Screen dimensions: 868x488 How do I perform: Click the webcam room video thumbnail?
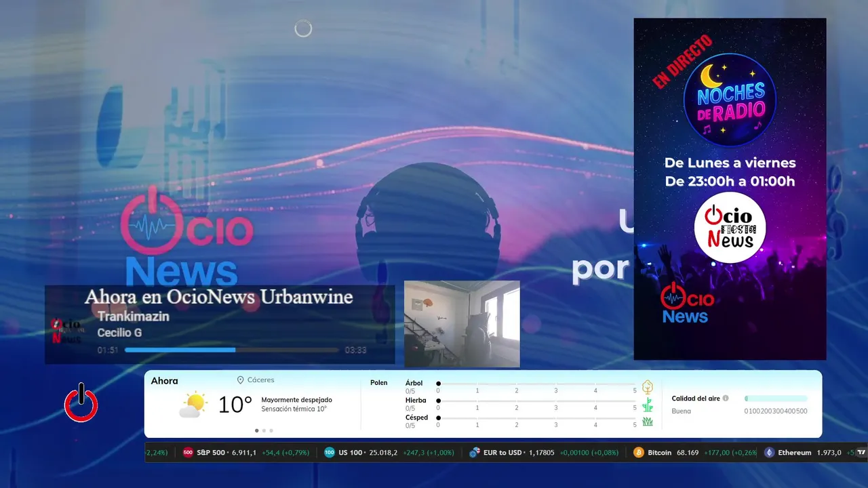click(x=462, y=324)
